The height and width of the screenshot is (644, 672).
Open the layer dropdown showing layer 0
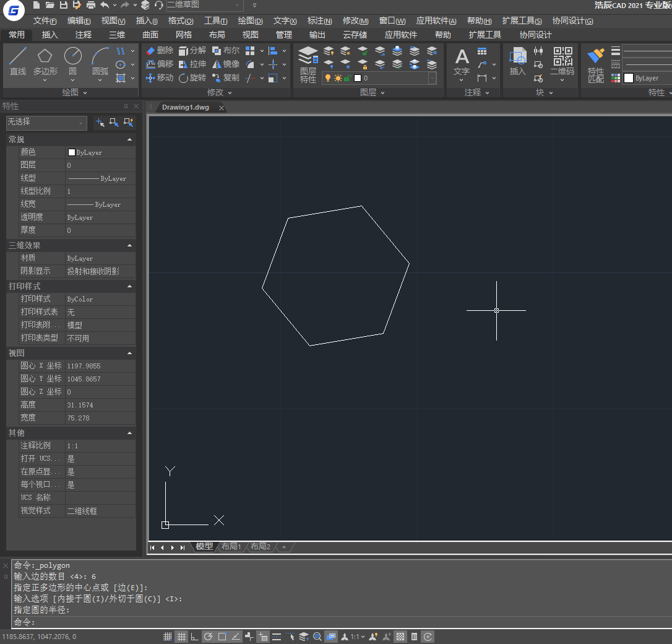coord(379,78)
